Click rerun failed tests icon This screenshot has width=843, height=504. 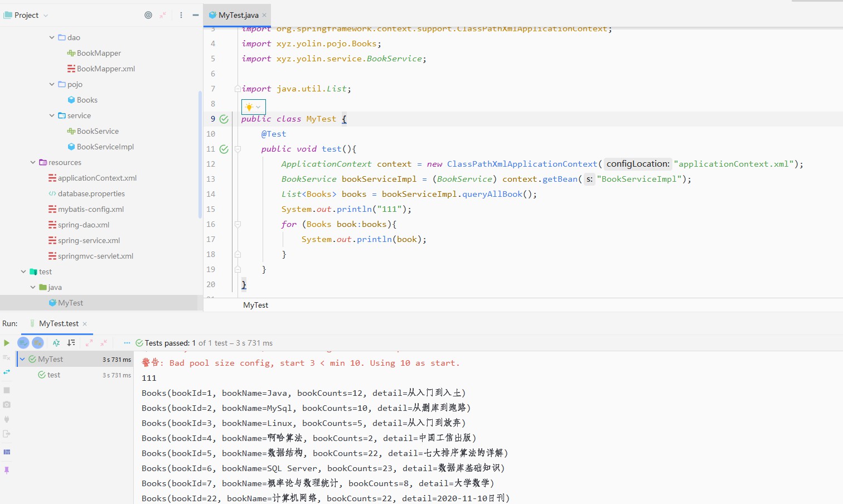coord(7,357)
